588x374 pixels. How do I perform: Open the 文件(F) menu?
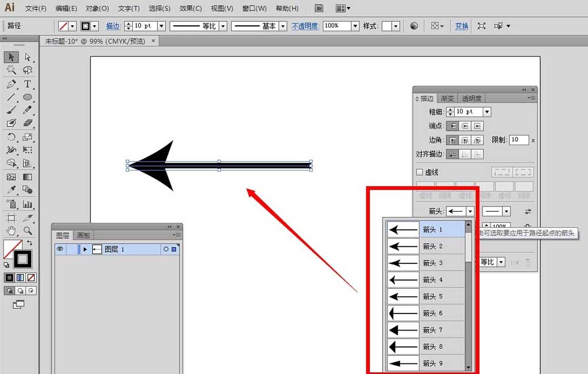(x=36, y=8)
